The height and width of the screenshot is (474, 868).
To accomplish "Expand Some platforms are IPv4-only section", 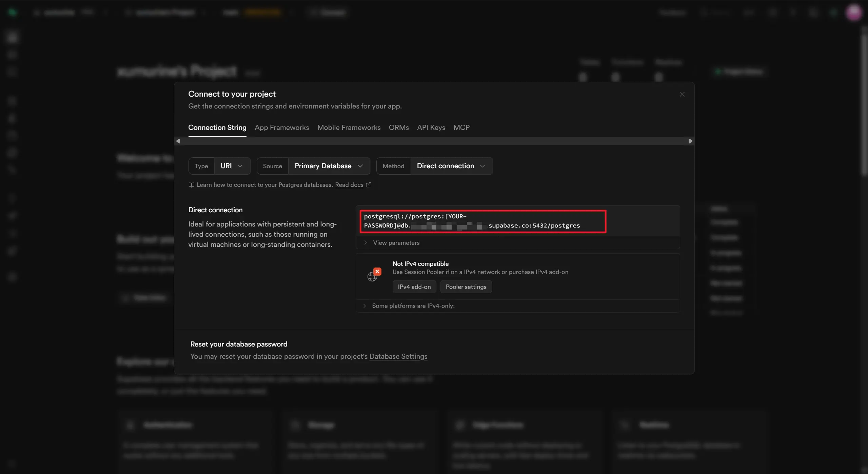I will click(x=413, y=306).
